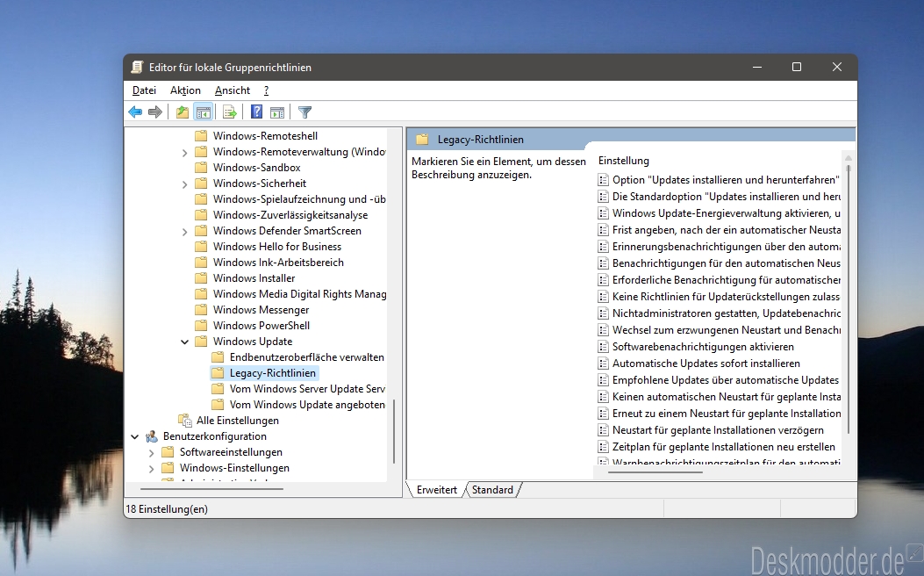Click the Alle Einstellungen settings icon

185,421
